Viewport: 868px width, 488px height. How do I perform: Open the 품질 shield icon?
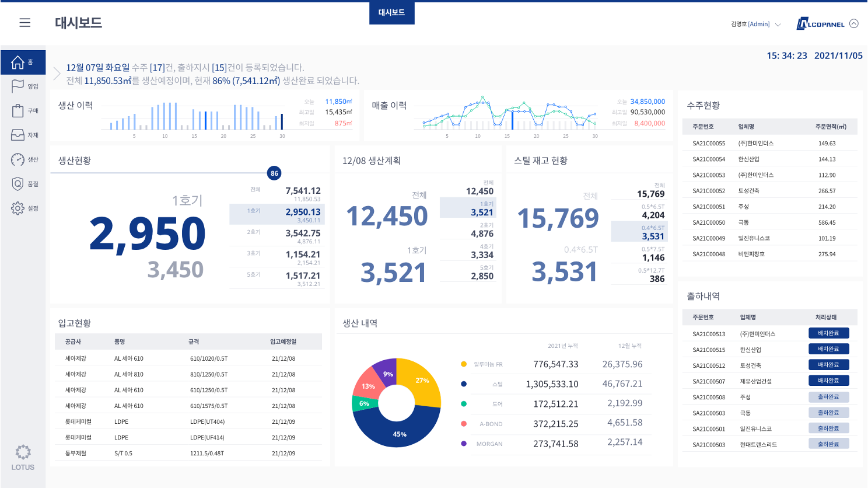pyautogui.click(x=18, y=184)
